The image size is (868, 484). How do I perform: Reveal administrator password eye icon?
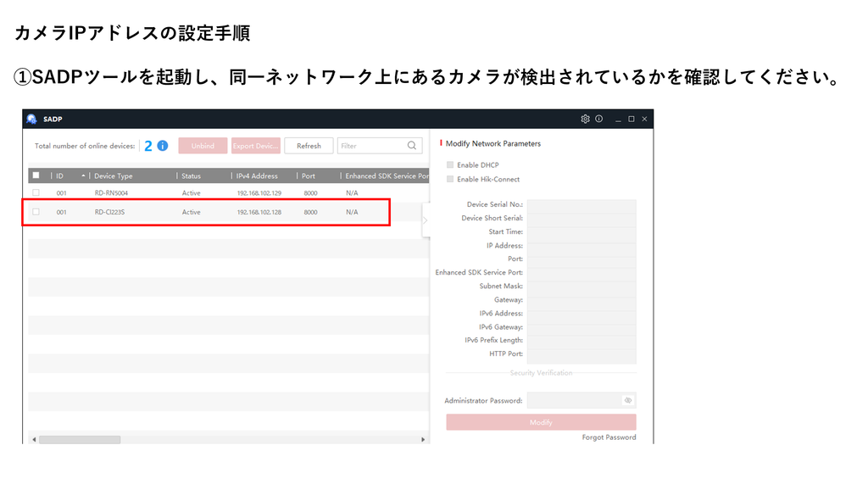(628, 400)
